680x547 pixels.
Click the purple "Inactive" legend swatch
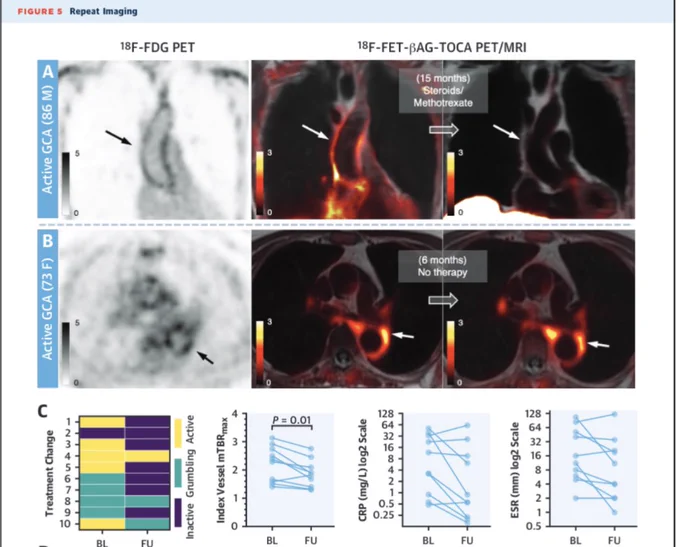click(178, 512)
